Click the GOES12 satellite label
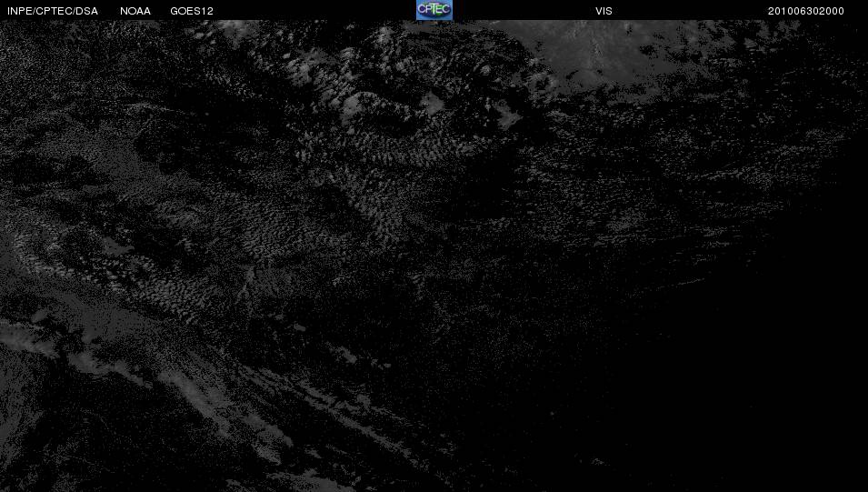Screen dimensions: 868x492 pos(192,11)
